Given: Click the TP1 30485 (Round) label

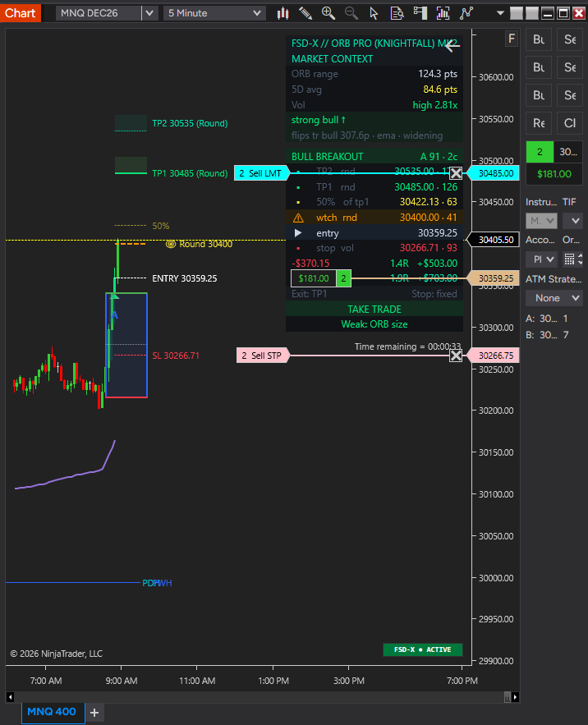Looking at the screenshot, I should (190, 173).
